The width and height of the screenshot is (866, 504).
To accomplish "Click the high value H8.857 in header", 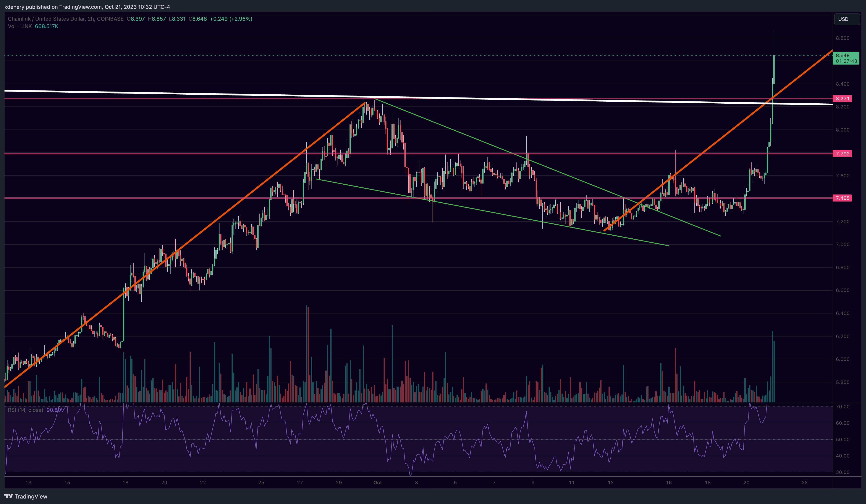I will point(157,19).
